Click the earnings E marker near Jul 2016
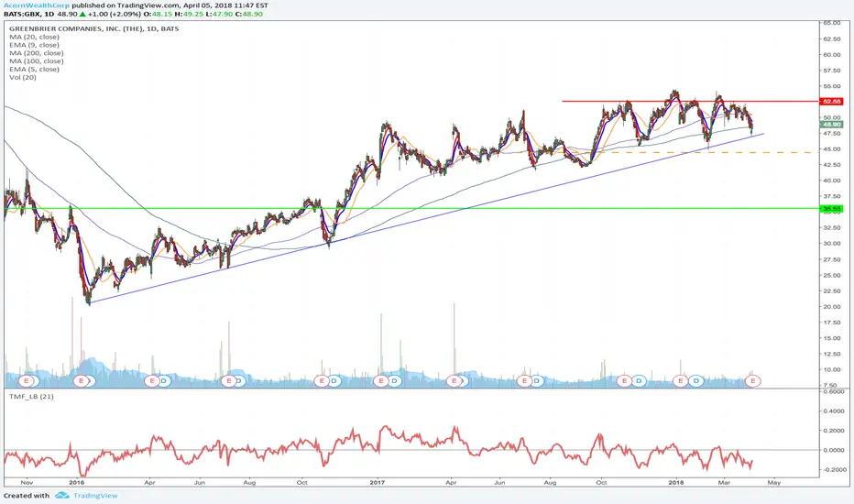This screenshot has height=504, width=854. point(229,380)
